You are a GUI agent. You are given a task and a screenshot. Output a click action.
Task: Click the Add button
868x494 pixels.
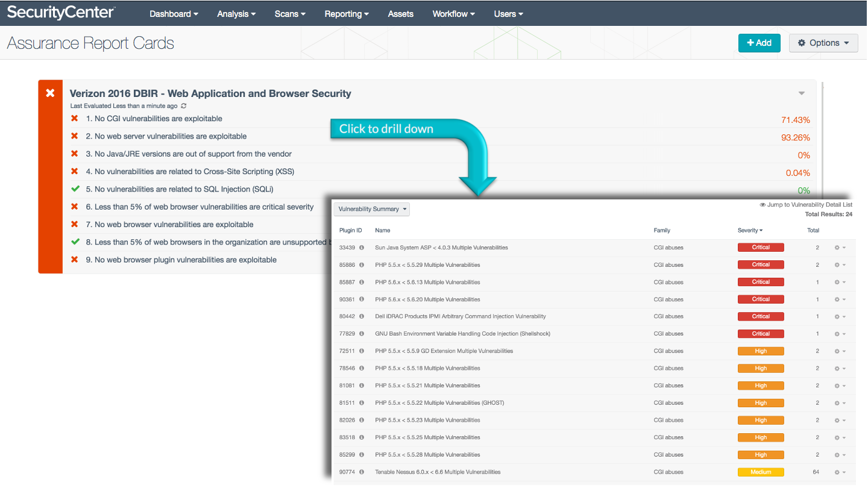click(759, 43)
